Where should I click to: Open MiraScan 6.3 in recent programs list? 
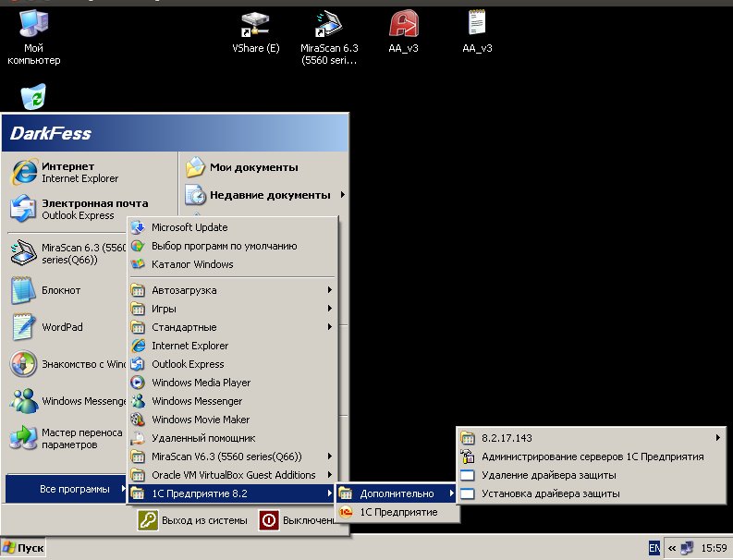click(x=67, y=253)
